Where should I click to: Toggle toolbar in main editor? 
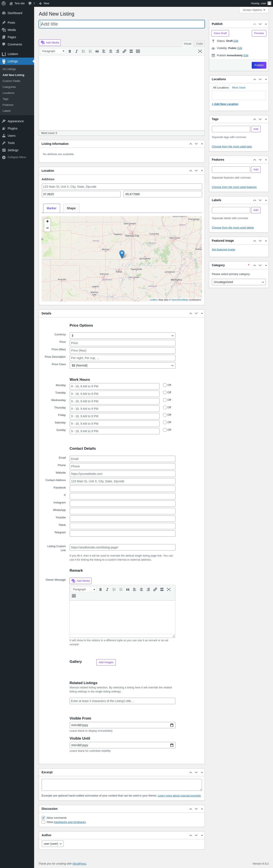[x=138, y=51]
